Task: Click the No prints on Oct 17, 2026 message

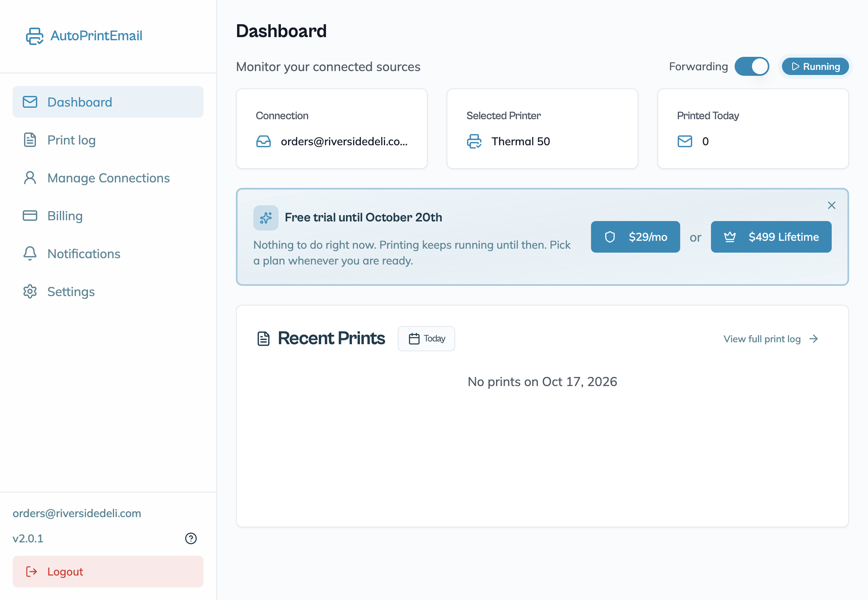Action: tap(542, 382)
